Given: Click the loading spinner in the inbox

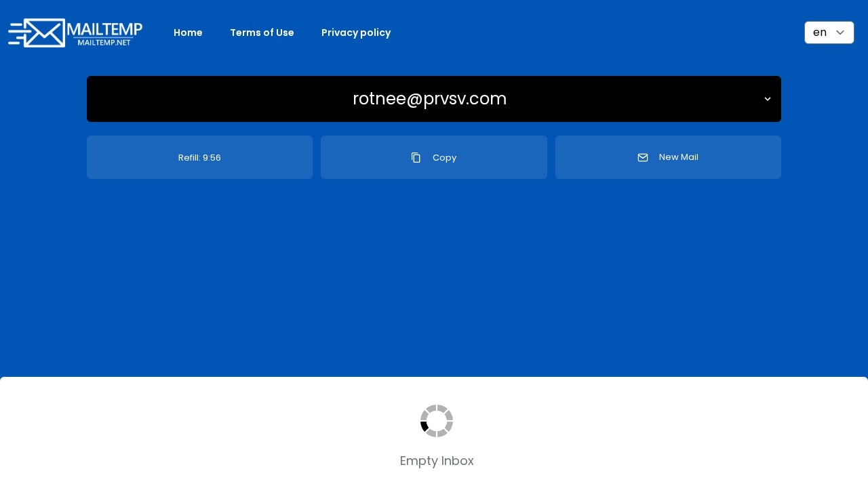Looking at the screenshot, I should click(x=437, y=421).
